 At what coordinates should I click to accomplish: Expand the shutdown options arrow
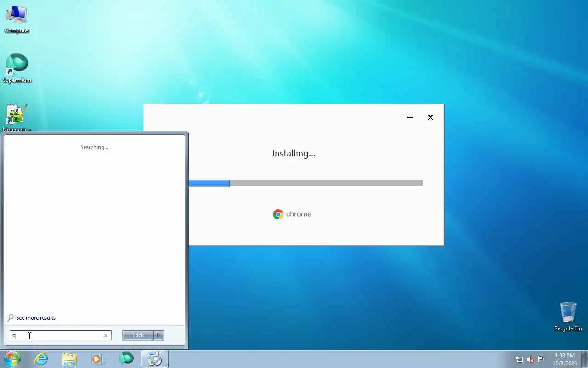(x=158, y=335)
